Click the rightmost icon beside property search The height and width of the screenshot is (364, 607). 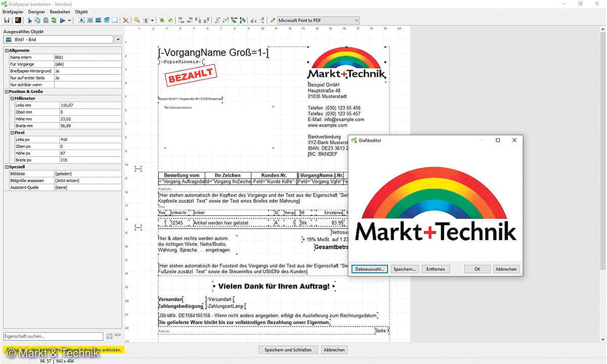coord(118,336)
